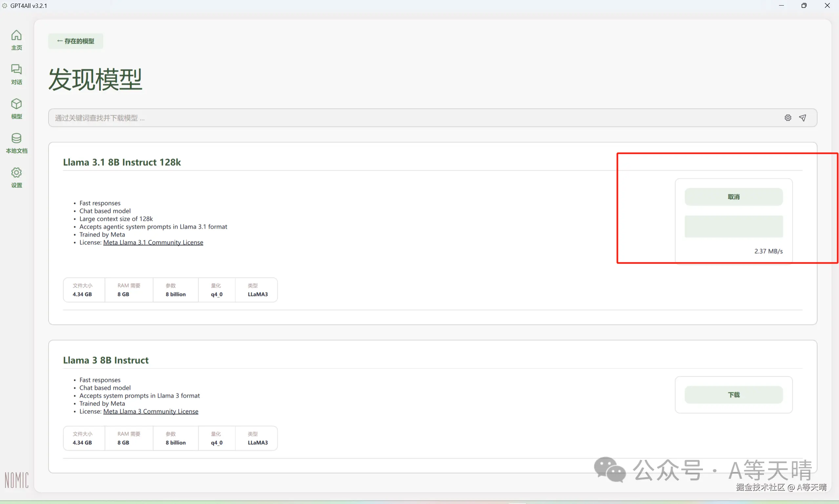Click the GPT4All title bar app icon

[x=5, y=6]
